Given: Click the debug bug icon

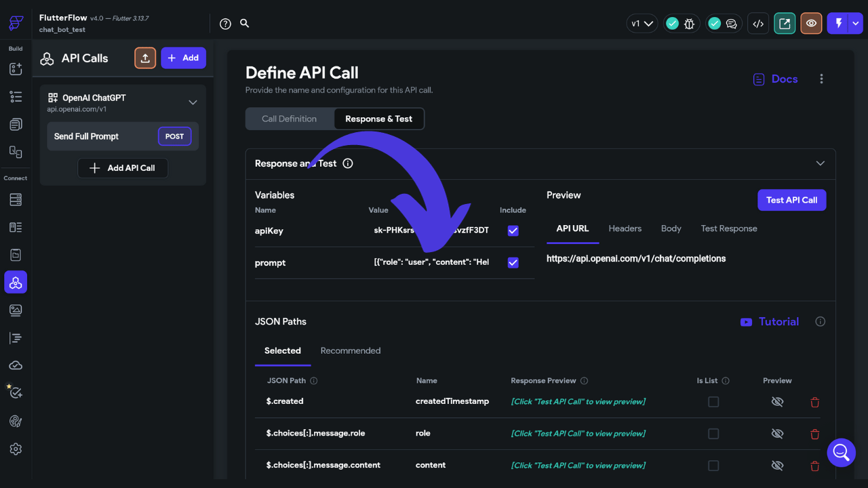Looking at the screenshot, I should 689,24.
